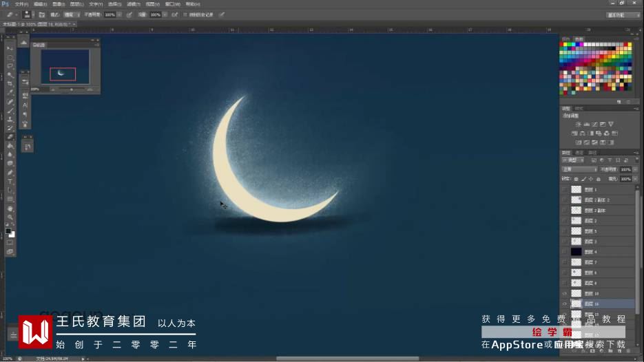Image resolution: width=644 pixels, height=362 pixels.
Task: Select the Brush tool
Action: click(10, 110)
